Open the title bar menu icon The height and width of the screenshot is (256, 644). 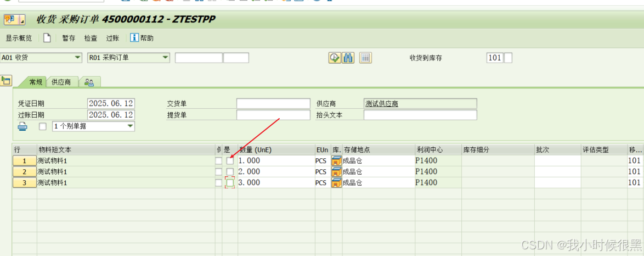14,19
